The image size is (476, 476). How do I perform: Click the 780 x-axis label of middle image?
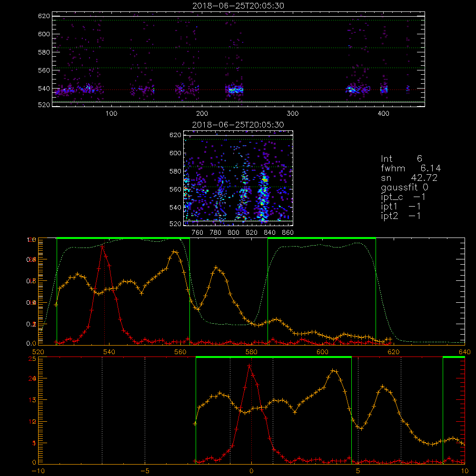pyautogui.click(x=216, y=233)
